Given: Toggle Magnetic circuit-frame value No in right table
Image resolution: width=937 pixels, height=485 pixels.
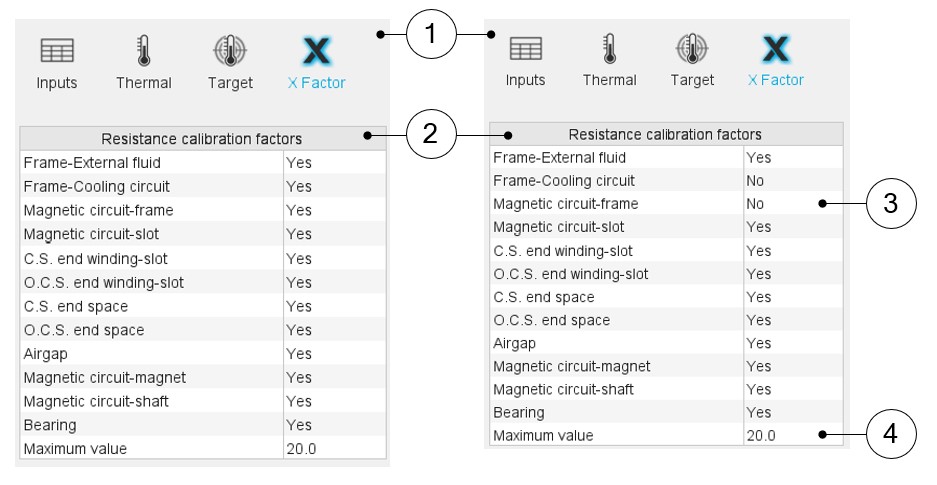Looking at the screenshot, I should pyautogui.click(x=756, y=204).
